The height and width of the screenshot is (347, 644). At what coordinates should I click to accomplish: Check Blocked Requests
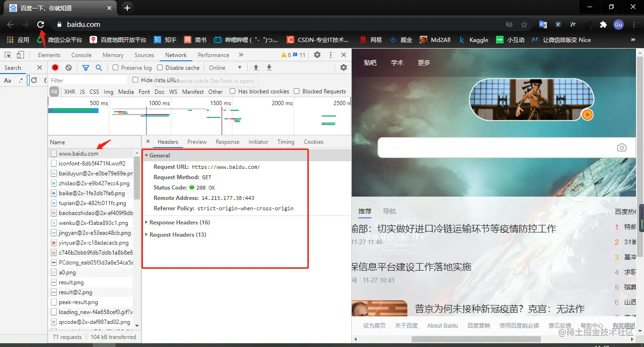click(x=297, y=91)
